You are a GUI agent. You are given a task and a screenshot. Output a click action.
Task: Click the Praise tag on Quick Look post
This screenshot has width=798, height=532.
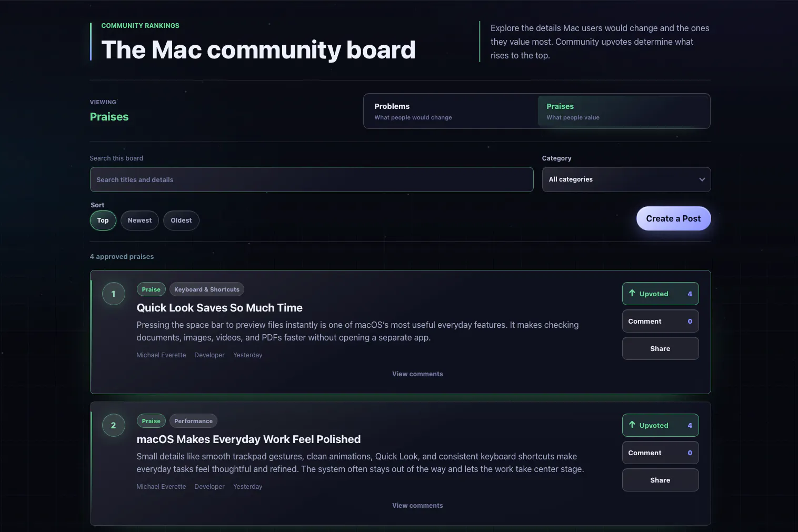[151, 289]
